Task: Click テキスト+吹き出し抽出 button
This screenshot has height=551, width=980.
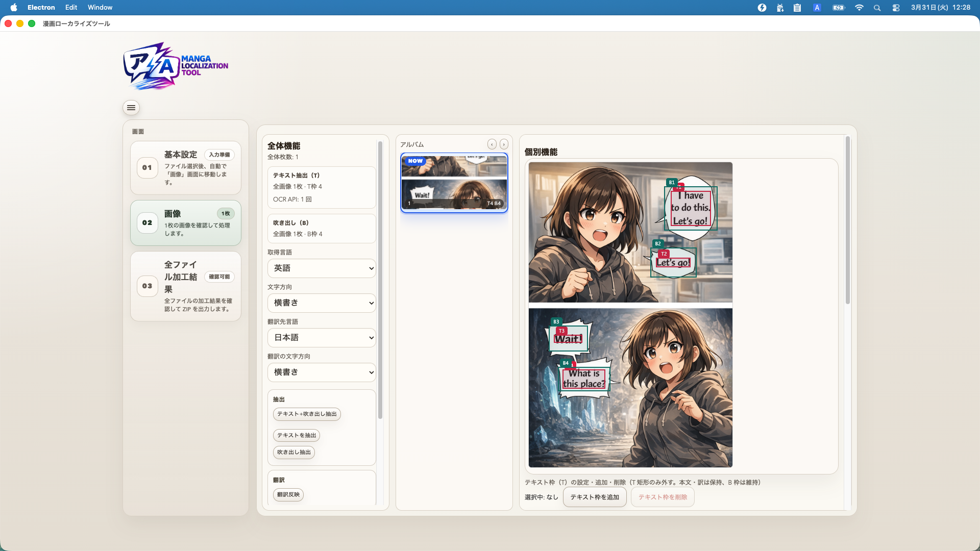Action: (307, 414)
